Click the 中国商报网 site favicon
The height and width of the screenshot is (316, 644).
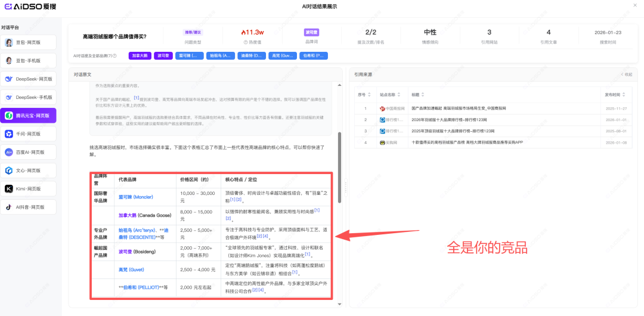pos(382,109)
